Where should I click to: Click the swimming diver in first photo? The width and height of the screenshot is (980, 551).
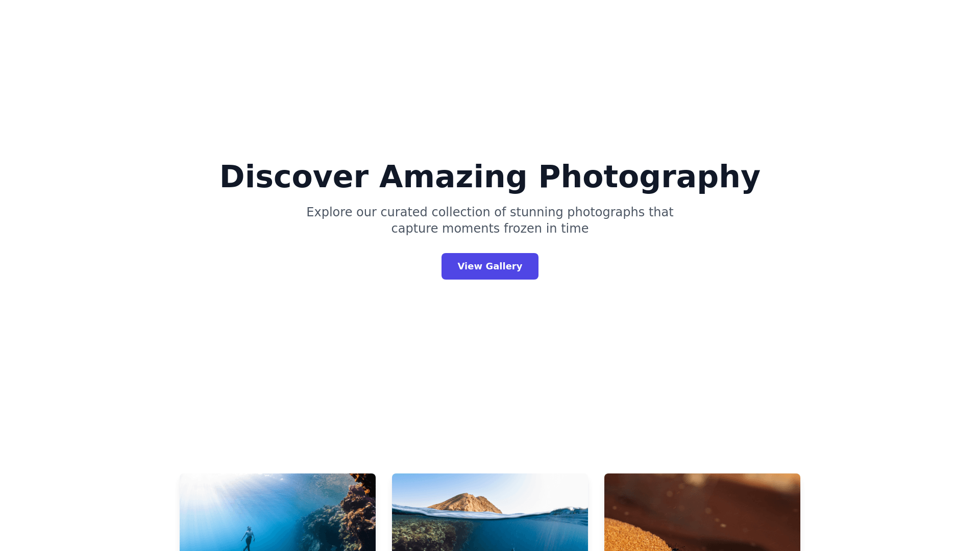click(248, 538)
